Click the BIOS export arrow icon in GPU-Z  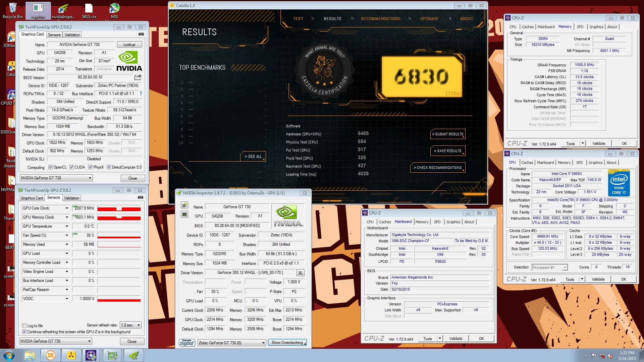pos(138,77)
